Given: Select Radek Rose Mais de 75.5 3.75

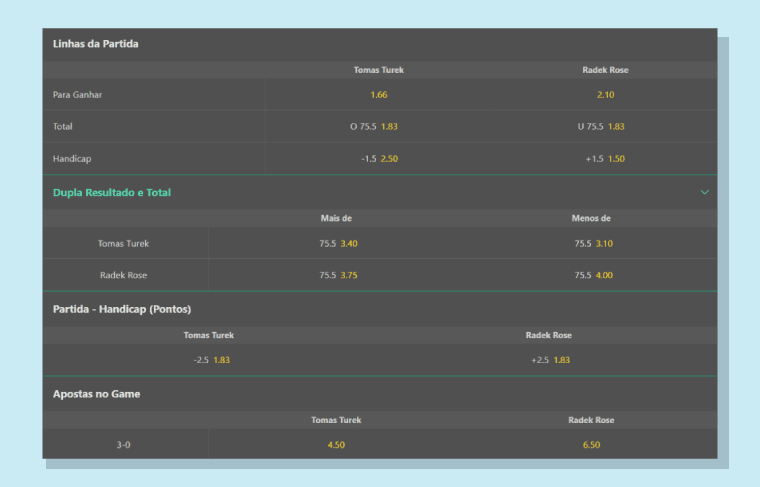Looking at the screenshot, I should coord(336,275).
